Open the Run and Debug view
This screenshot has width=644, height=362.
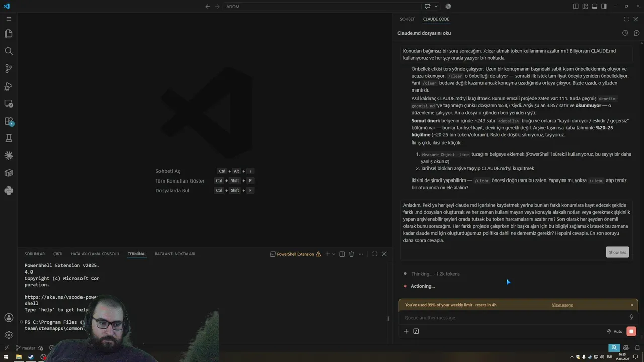pos(9,86)
